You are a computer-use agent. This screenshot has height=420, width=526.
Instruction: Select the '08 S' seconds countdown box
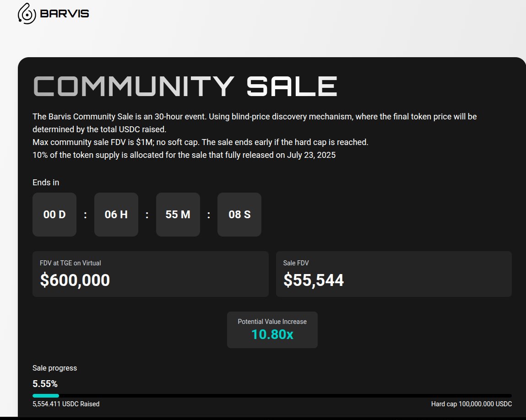click(239, 215)
